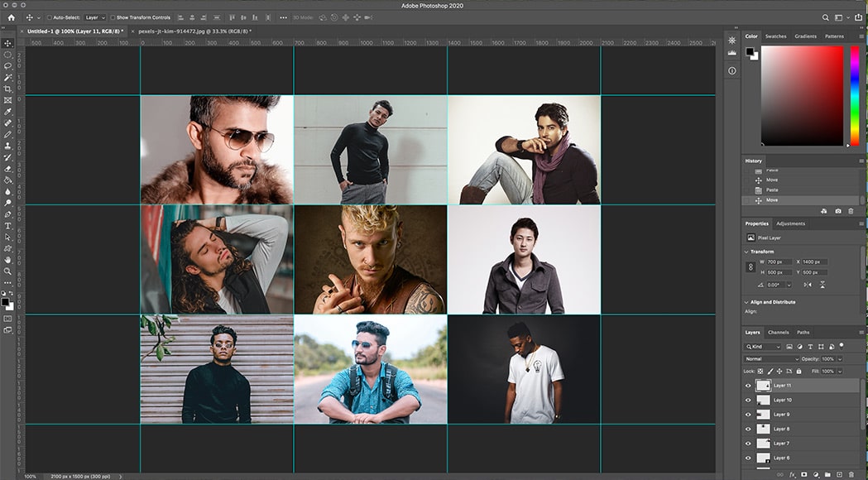Select the Type tool
868x480 pixels.
pos(7,225)
